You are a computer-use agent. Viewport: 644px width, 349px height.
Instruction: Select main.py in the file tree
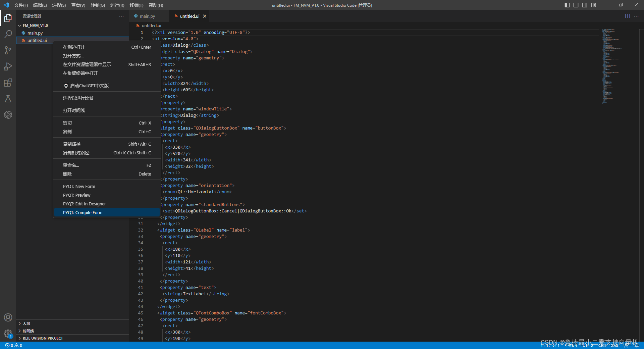coord(72,33)
